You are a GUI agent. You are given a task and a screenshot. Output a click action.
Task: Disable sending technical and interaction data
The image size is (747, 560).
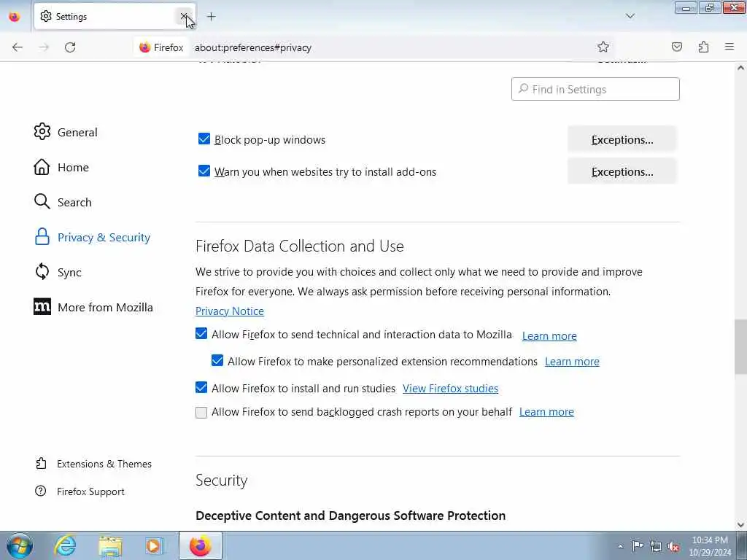201,334
